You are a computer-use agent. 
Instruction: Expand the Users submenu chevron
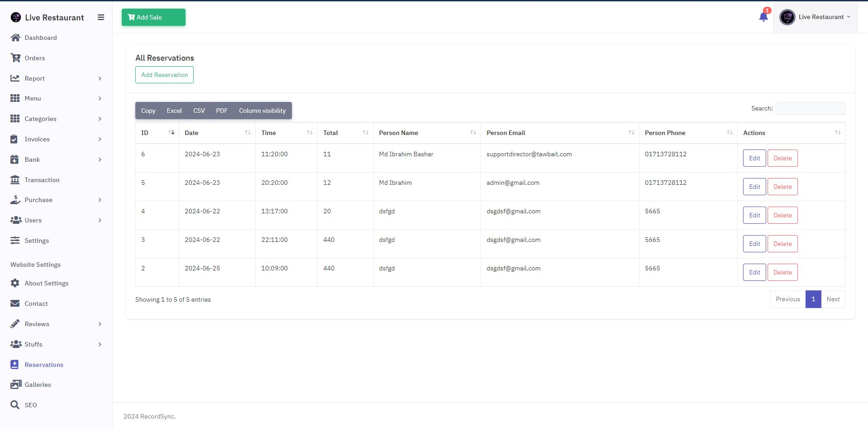[x=100, y=220]
